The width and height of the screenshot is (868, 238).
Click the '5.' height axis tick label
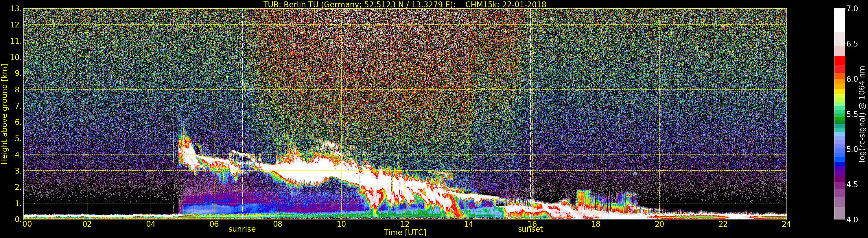(18, 138)
